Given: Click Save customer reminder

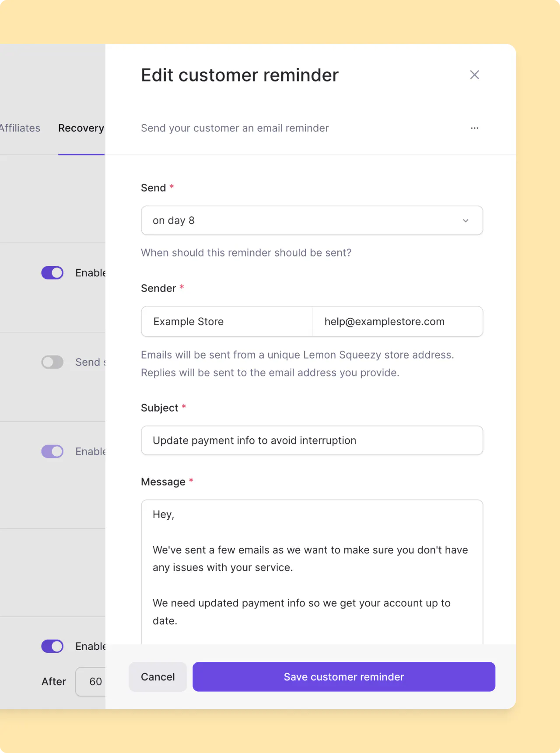Looking at the screenshot, I should 343,677.
